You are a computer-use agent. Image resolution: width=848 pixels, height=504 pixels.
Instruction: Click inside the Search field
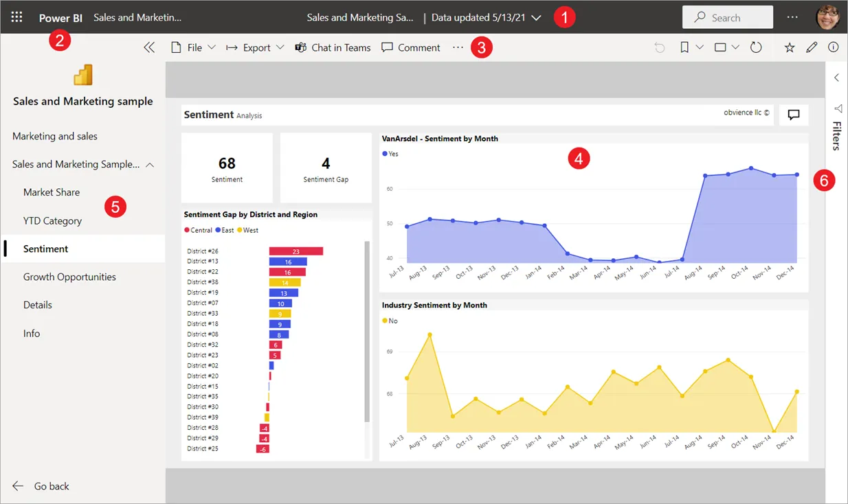click(727, 16)
